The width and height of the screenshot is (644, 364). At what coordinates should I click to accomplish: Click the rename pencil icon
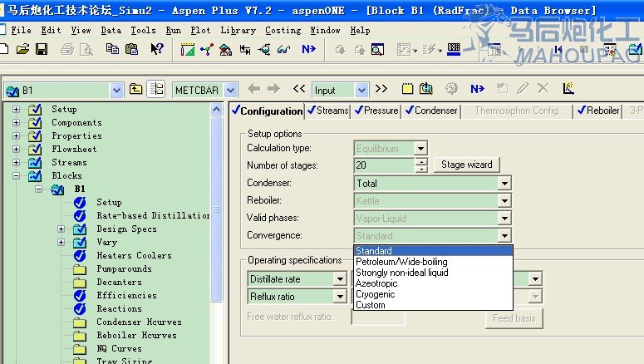point(523,88)
